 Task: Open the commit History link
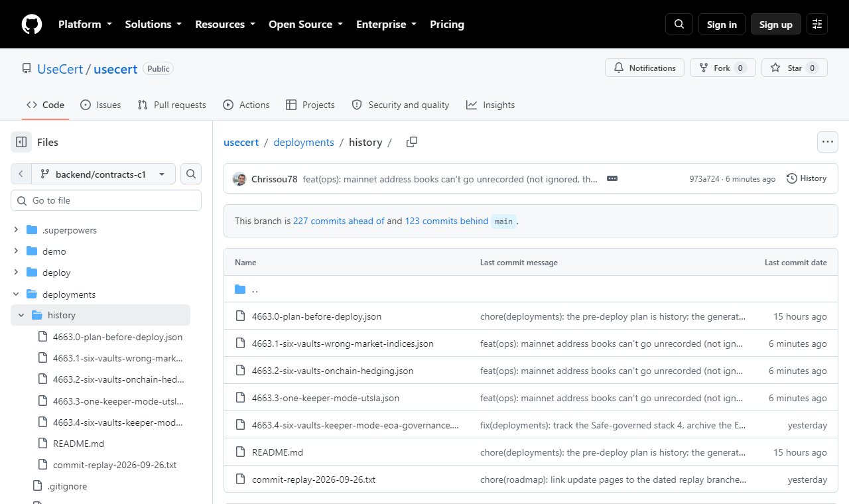[x=807, y=178]
